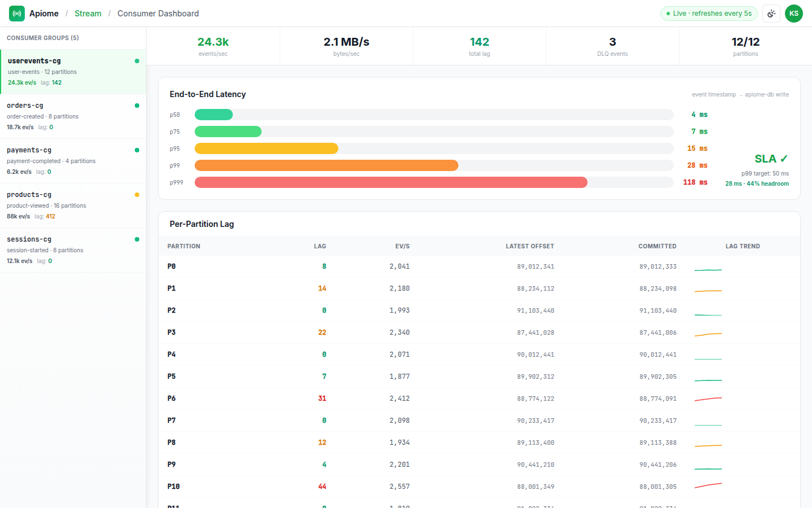This screenshot has width=812, height=508.
Task: Select the payments-cg consumer group
Action: [73, 161]
